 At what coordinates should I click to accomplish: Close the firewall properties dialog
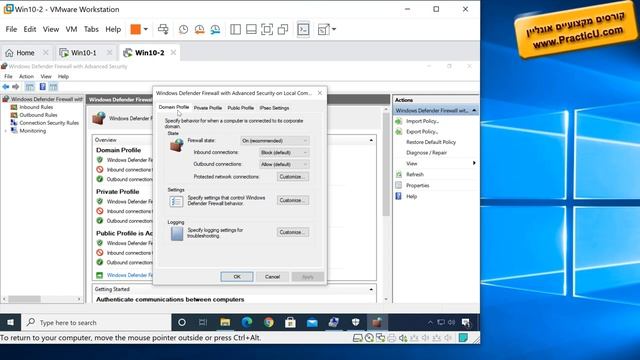pos(320,93)
